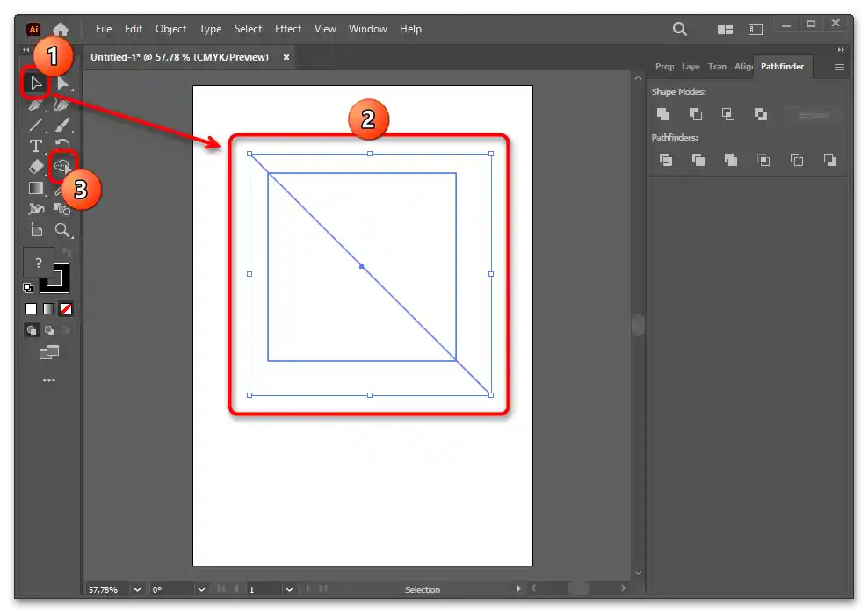This screenshot has height=613, width=868.
Task: Open the File menu
Action: (104, 29)
